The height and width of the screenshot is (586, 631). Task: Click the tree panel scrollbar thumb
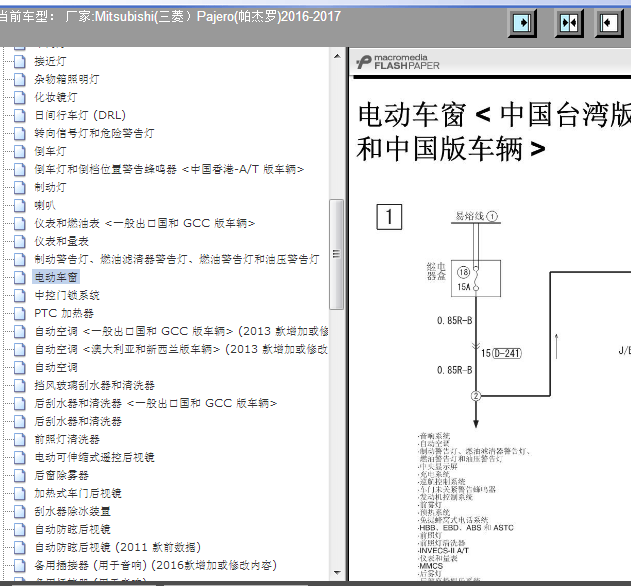tap(336, 254)
